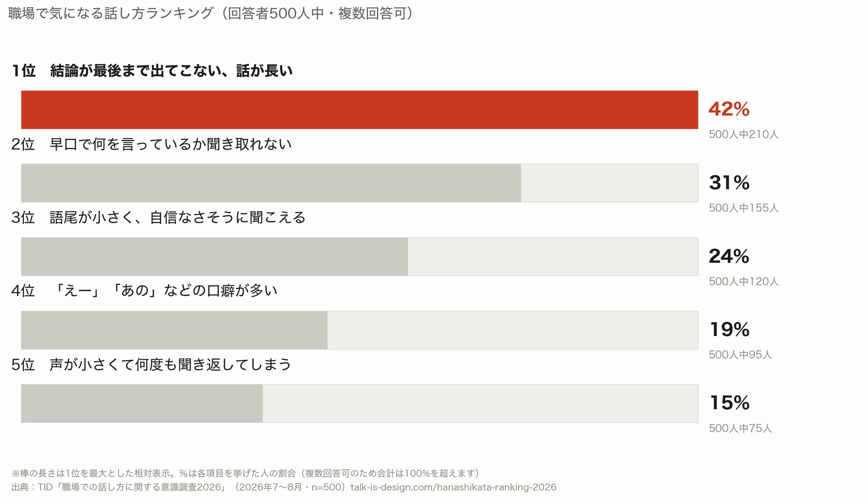
Task: Select the 15% value text
Action: point(729,403)
